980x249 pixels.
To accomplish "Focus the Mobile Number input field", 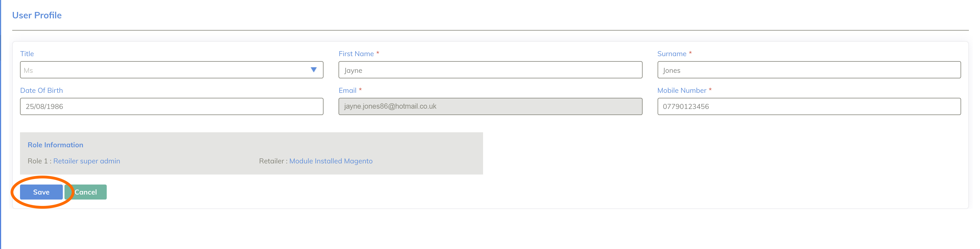I will (x=809, y=106).
